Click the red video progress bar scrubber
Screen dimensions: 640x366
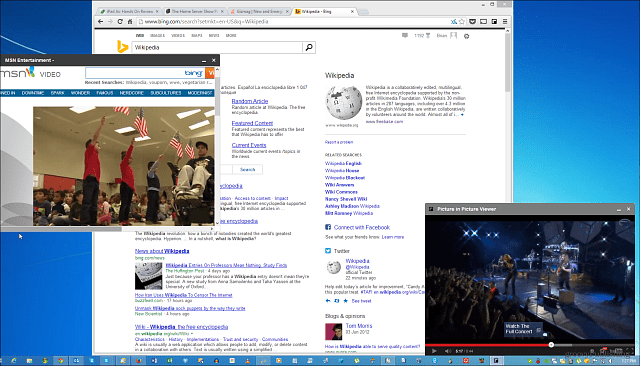[x=551, y=345]
